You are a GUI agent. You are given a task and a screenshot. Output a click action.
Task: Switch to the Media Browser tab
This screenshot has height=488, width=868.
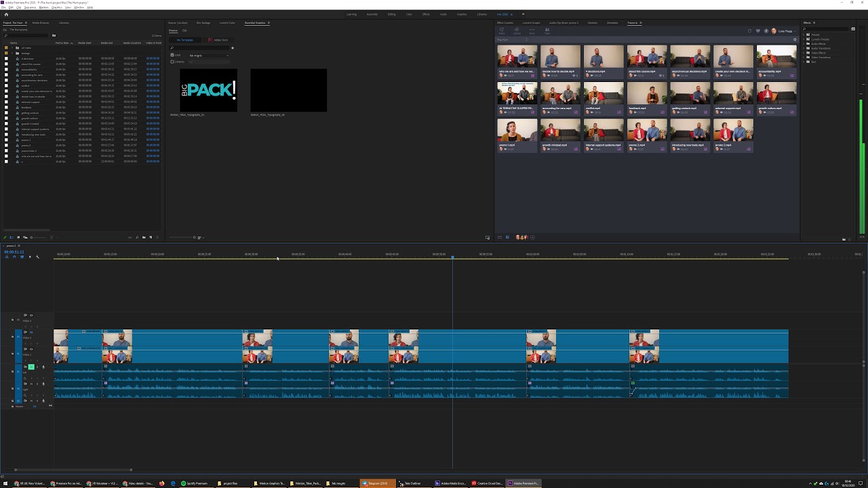point(41,23)
